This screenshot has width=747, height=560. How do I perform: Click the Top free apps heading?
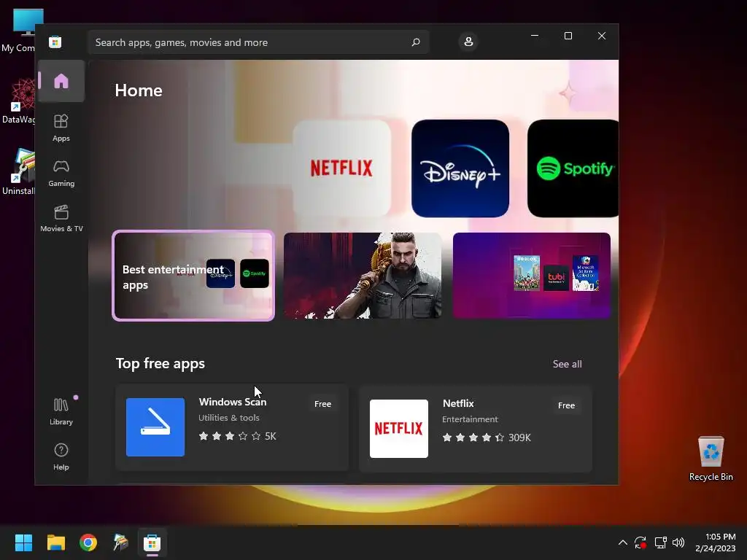click(x=160, y=363)
